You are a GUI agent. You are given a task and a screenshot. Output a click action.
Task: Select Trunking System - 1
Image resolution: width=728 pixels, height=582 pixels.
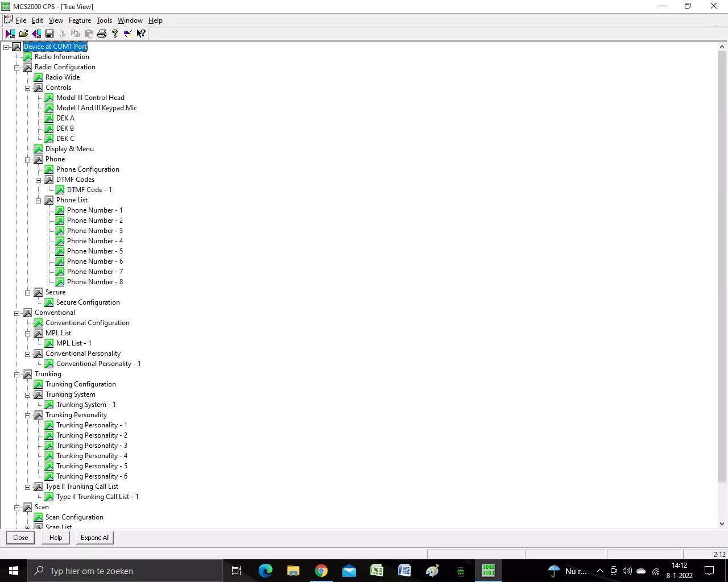[x=86, y=405]
